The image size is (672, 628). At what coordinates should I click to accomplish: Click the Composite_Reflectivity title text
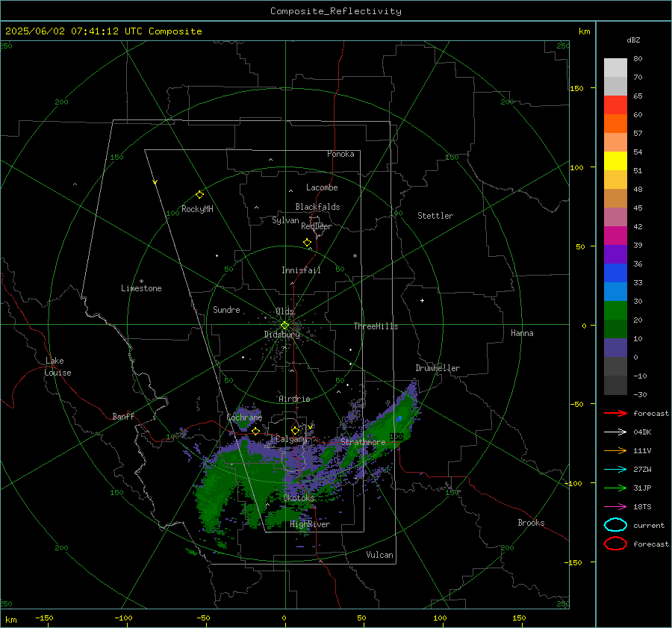(336, 11)
